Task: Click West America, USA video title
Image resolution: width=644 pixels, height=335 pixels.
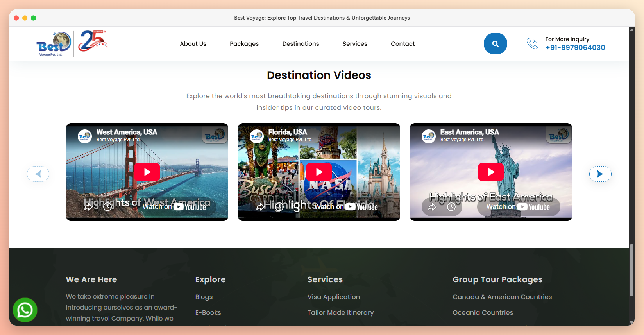Action: (x=127, y=132)
